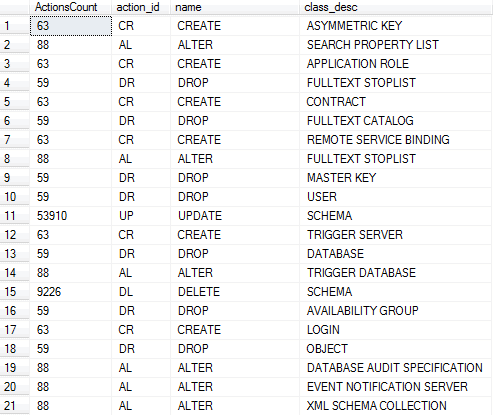Image resolution: width=493 pixels, height=415 pixels.
Task: Click the AVAILABILITY GROUP cell
Action: click(x=396, y=311)
